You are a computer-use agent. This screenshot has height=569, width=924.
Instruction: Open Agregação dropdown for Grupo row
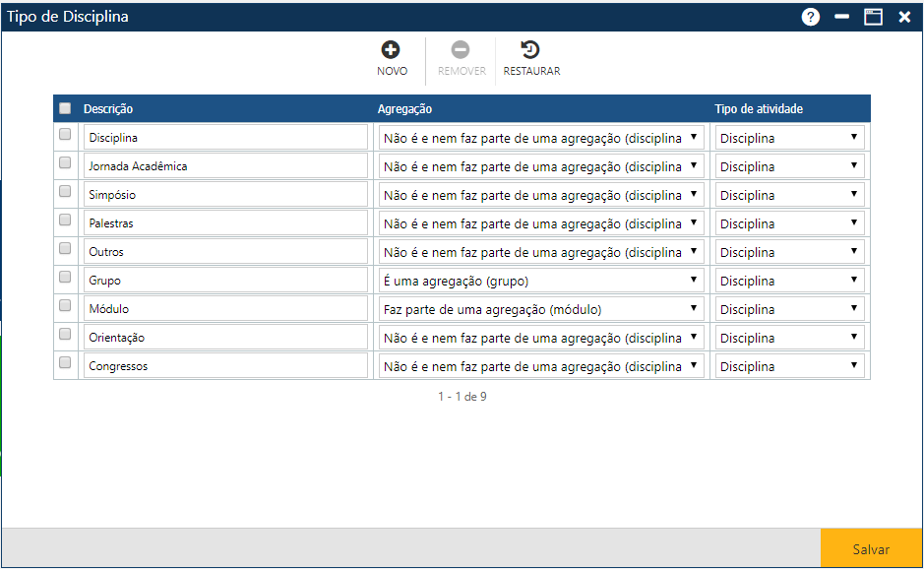(541, 281)
